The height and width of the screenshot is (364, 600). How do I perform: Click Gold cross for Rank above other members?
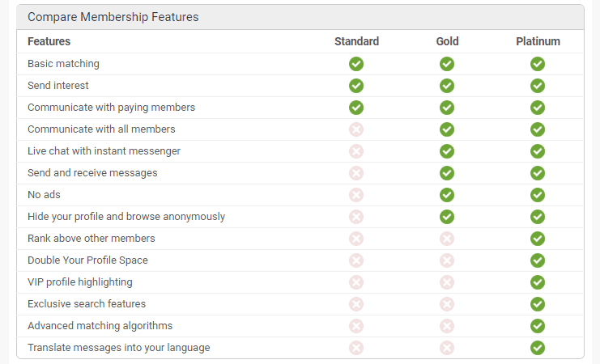point(447,239)
